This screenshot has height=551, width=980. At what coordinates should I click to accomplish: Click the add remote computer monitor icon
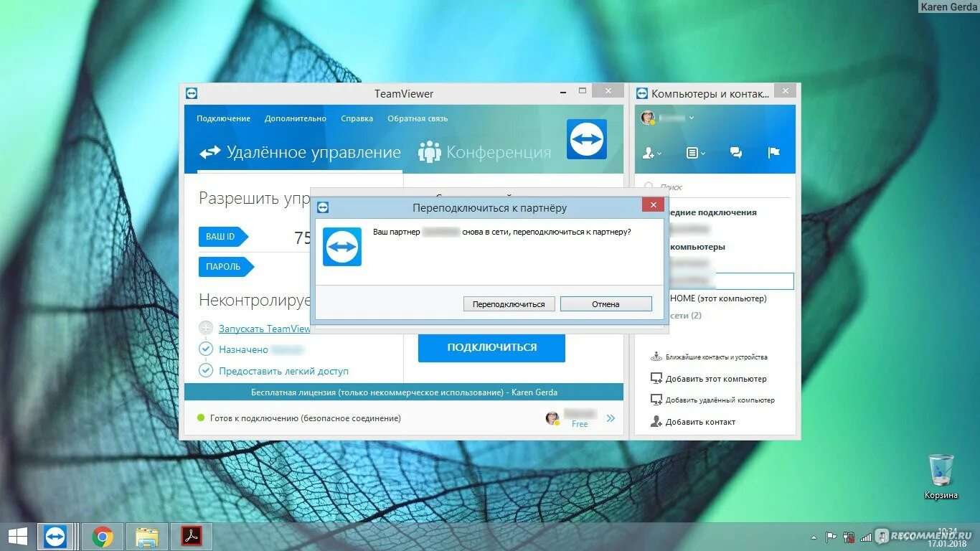click(656, 400)
